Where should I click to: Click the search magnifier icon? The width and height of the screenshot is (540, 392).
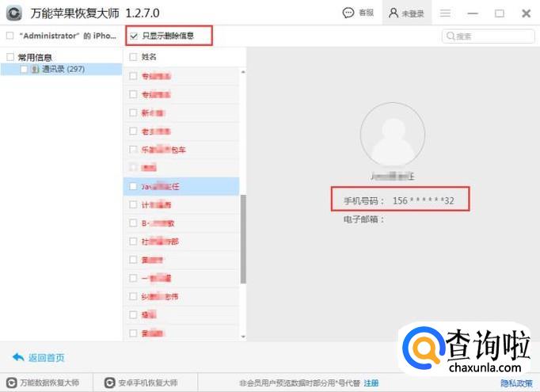click(451, 36)
